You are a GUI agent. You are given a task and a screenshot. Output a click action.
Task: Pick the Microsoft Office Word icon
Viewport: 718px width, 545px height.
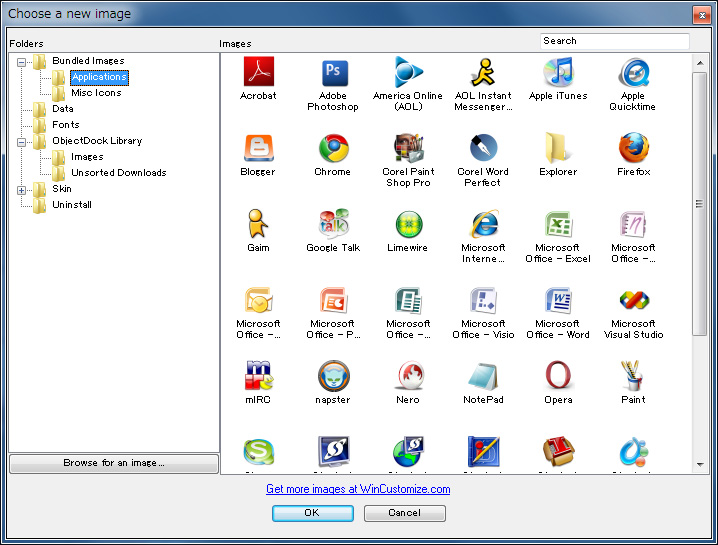559,300
